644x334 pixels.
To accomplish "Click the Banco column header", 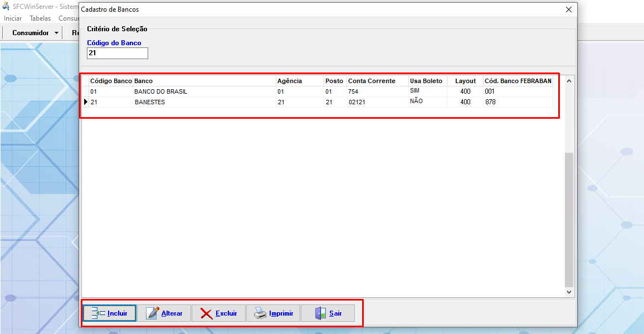I will pyautogui.click(x=144, y=81).
